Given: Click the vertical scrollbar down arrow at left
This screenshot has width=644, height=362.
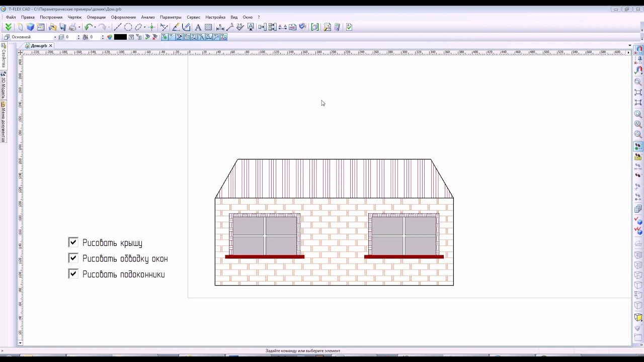Looking at the screenshot, I should point(20,343).
